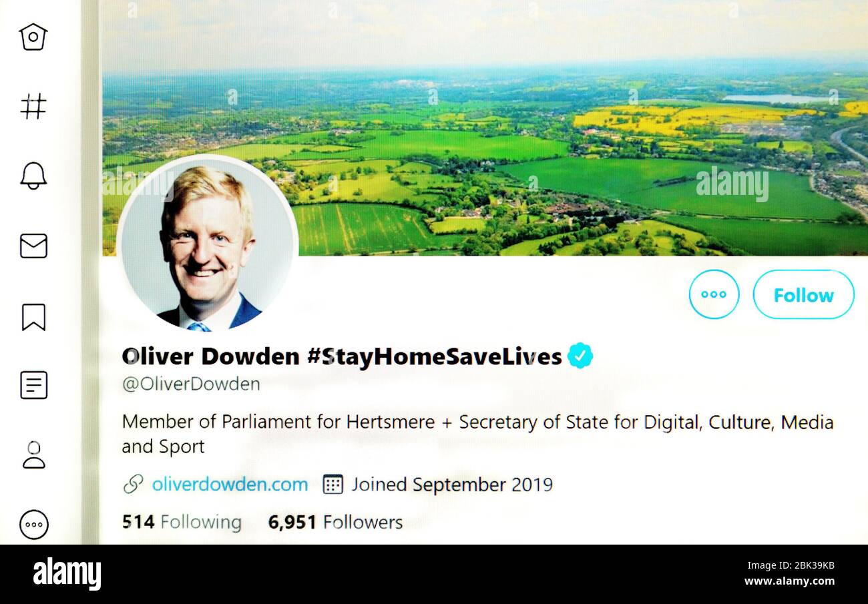868x604 pixels.
Task: Open More circle icon in sidebar
Action: [x=33, y=525]
